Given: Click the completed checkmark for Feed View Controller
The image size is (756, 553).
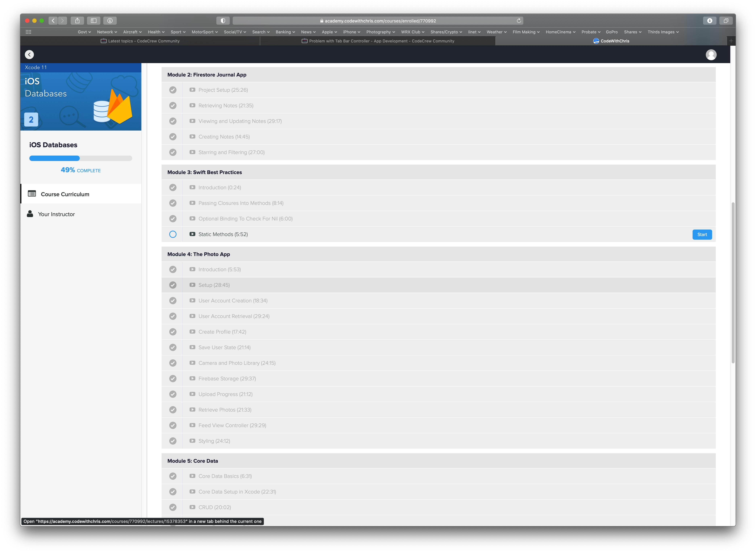Looking at the screenshot, I should [x=173, y=425].
